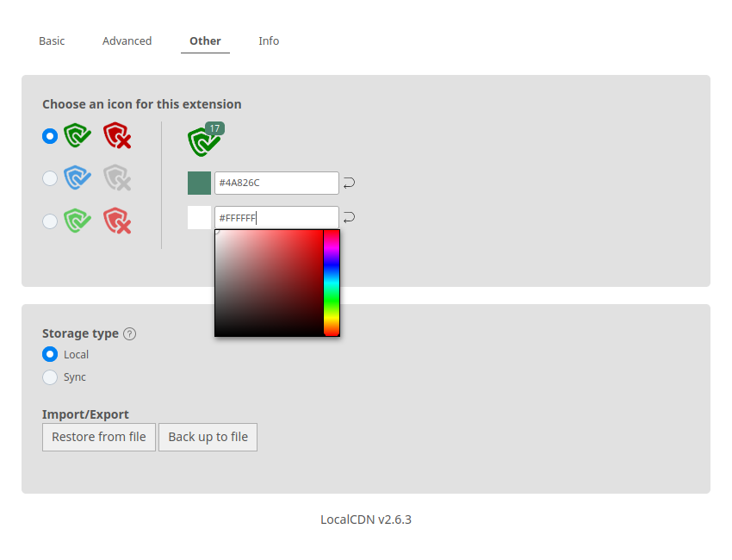
Task: Click the dark red shield cross icon
Action: pyautogui.click(x=117, y=135)
